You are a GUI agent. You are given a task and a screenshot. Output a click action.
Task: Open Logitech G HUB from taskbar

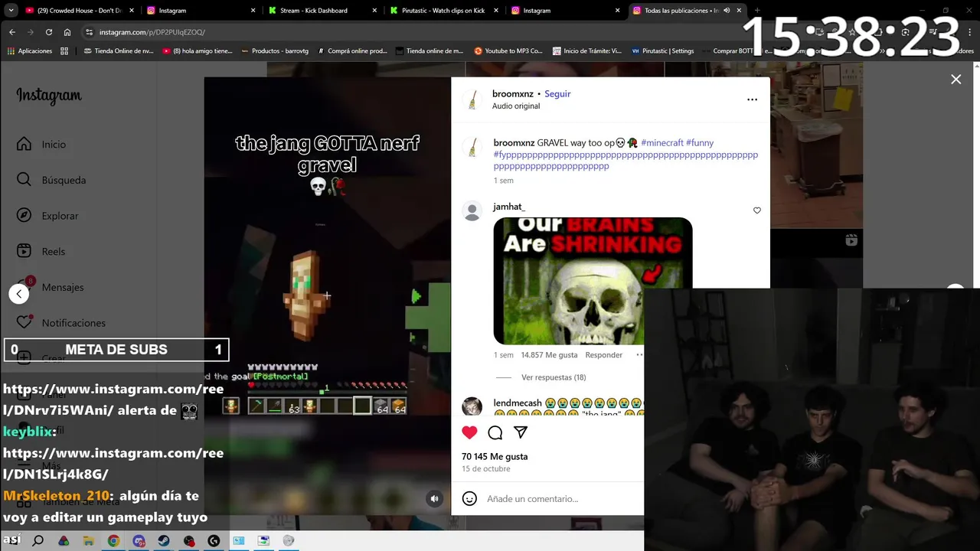214,541
